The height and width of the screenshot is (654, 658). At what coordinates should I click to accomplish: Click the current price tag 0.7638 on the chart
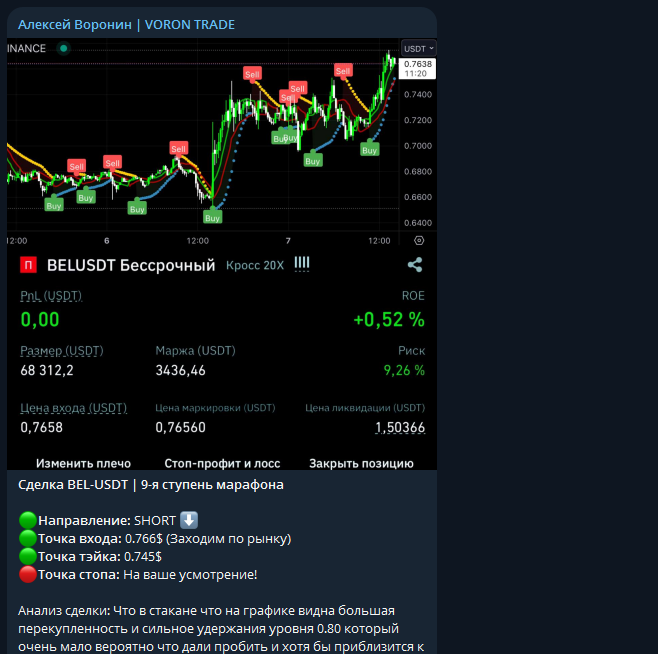(x=418, y=68)
